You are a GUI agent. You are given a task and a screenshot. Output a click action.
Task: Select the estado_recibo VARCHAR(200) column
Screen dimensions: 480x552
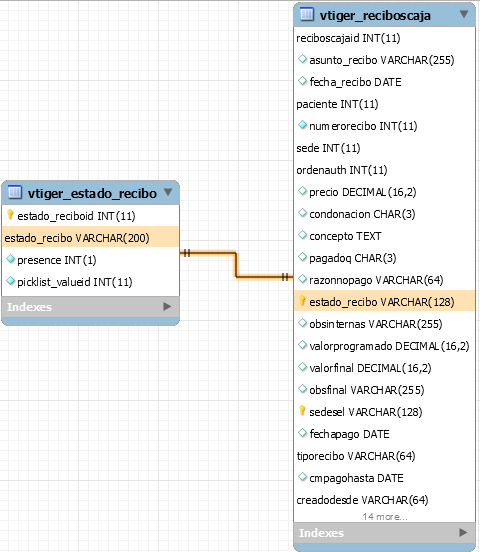[x=91, y=238]
